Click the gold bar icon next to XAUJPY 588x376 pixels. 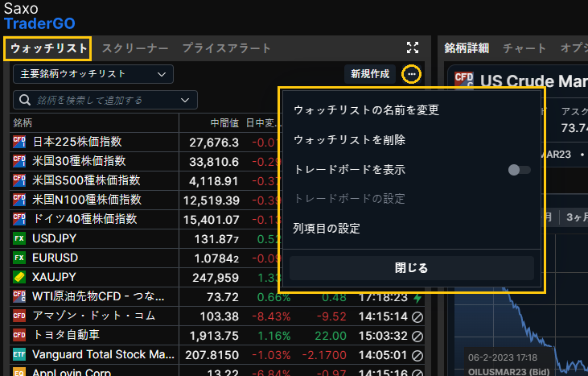tap(19, 277)
